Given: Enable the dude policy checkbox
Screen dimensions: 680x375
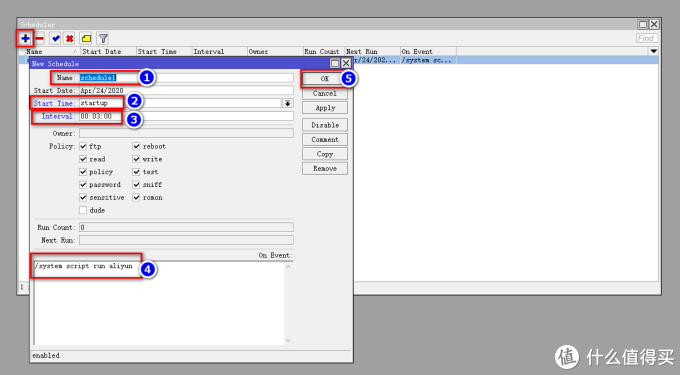Looking at the screenshot, I should pos(83,210).
